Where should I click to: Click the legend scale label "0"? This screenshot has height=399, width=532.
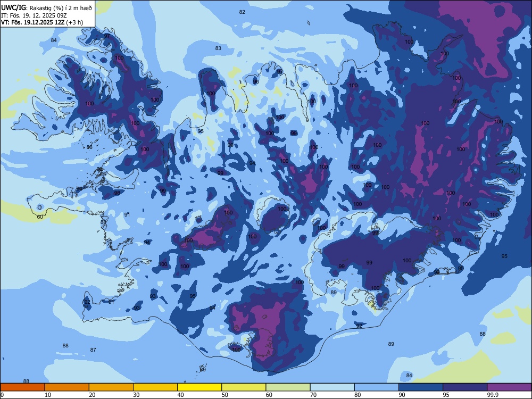point(2,395)
